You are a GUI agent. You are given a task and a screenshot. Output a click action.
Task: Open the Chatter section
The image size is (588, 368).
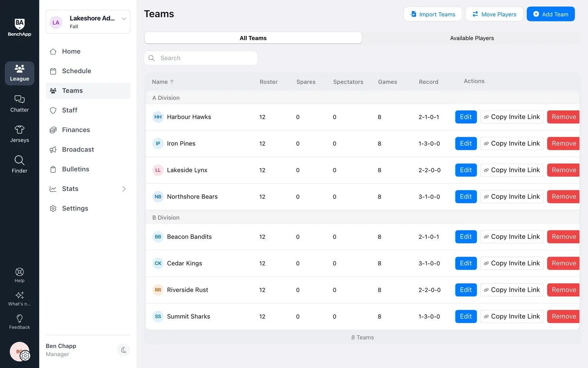click(19, 104)
